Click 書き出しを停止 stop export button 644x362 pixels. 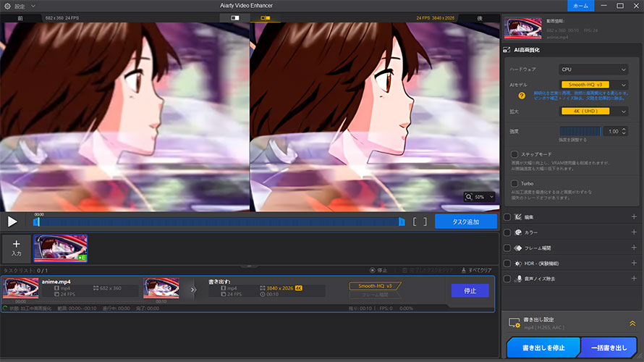[x=543, y=348]
